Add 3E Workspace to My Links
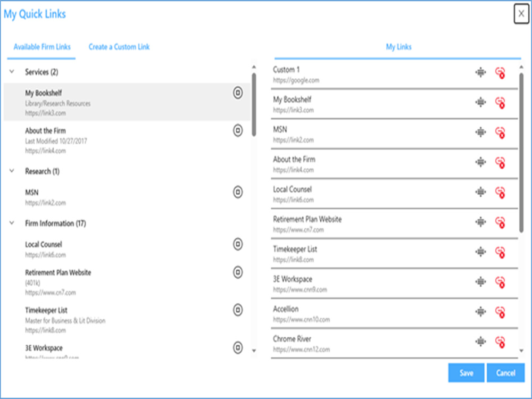The width and height of the screenshot is (532, 399). (x=237, y=347)
